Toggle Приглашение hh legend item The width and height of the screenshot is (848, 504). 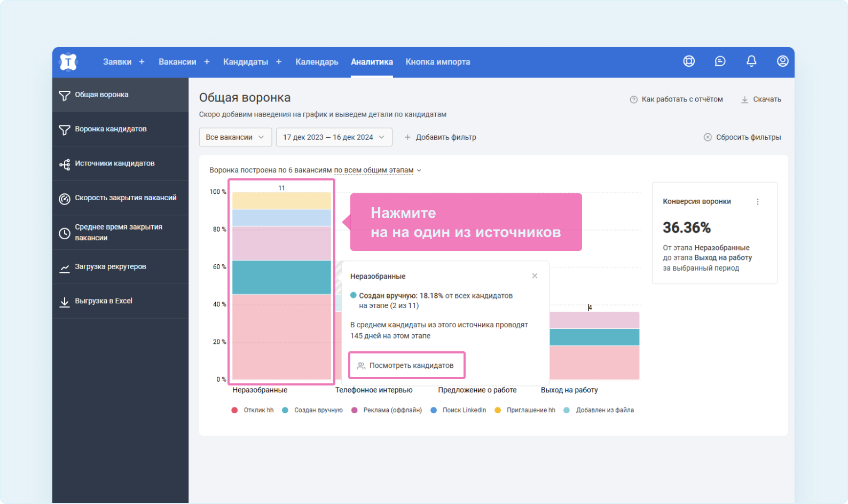click(x=525, y=410)
